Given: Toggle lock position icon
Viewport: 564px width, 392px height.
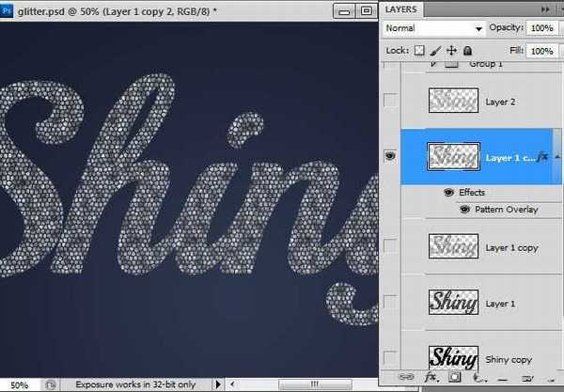Looking at the screenshot, I should click(x=451, y=51).
